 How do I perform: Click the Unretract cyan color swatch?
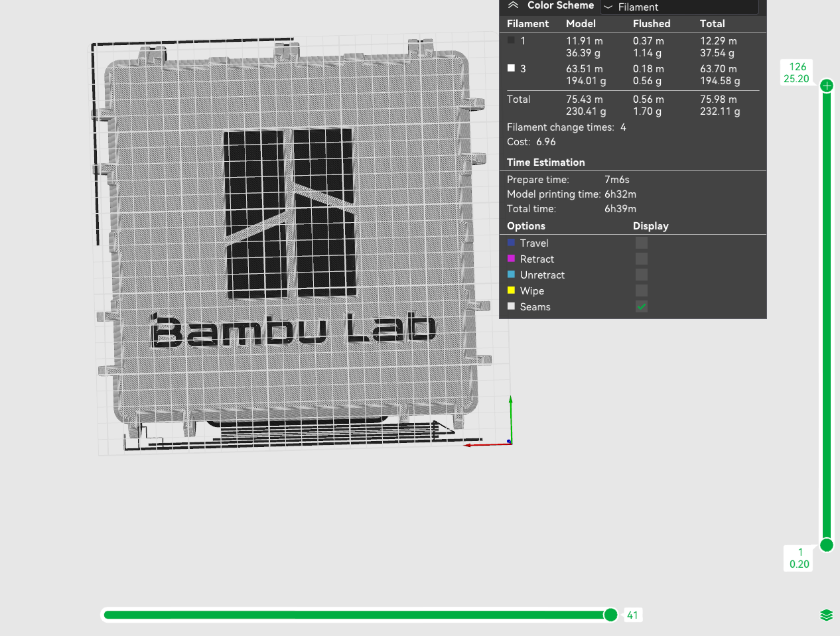point(511,275)
